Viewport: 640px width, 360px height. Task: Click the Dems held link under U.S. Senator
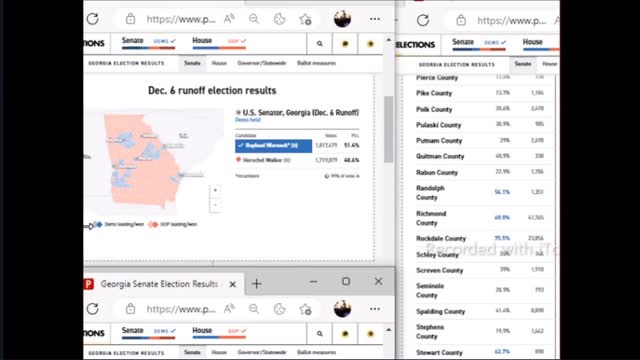pyautogui.click(x=248, y=120)
